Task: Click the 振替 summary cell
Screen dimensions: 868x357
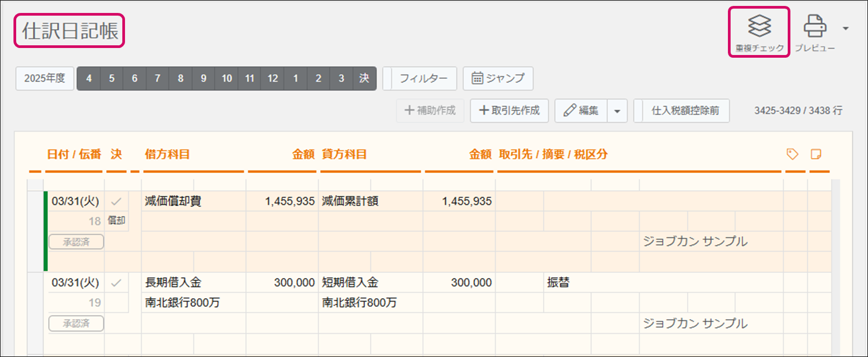Action: point(558,283)
